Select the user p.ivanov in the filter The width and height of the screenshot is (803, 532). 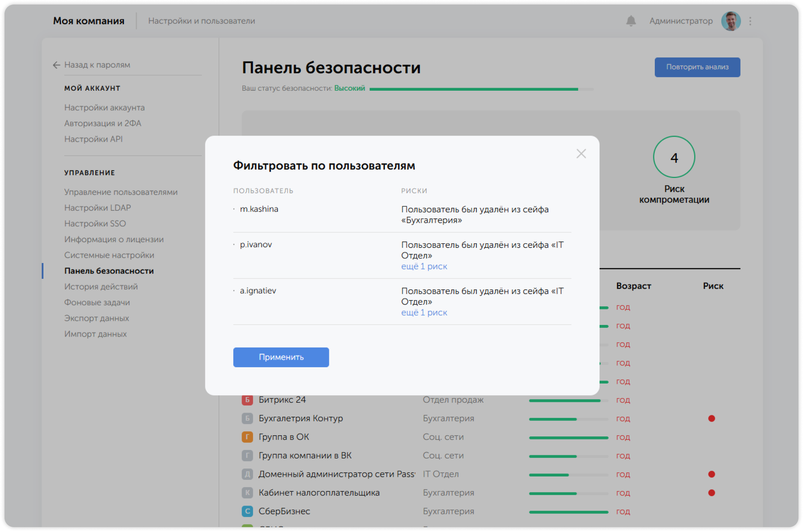point(256,244)
